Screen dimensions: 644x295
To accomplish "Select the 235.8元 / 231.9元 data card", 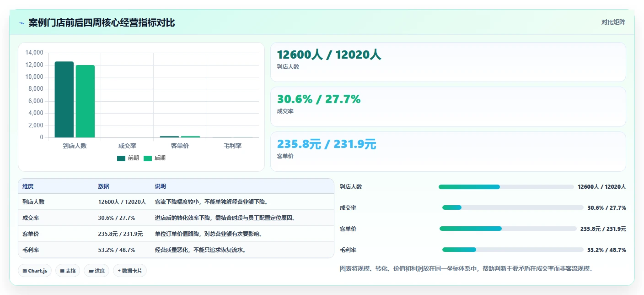I will pos(448,151).
